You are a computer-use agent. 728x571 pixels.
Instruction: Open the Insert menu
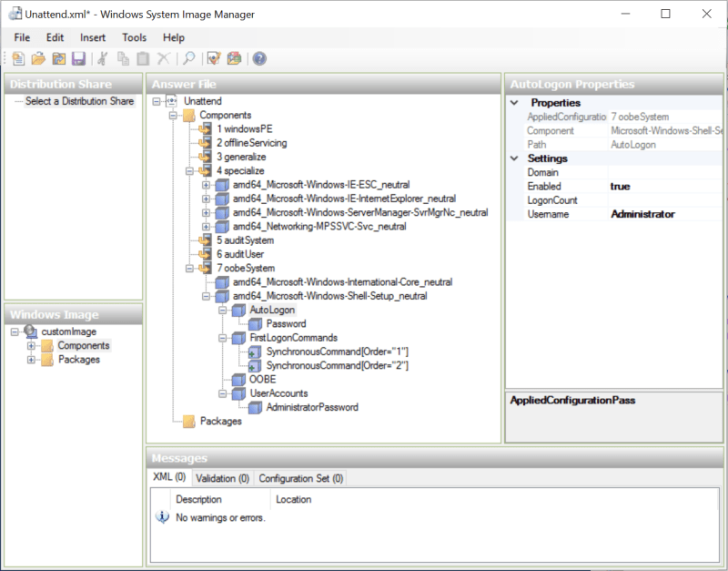92,37
